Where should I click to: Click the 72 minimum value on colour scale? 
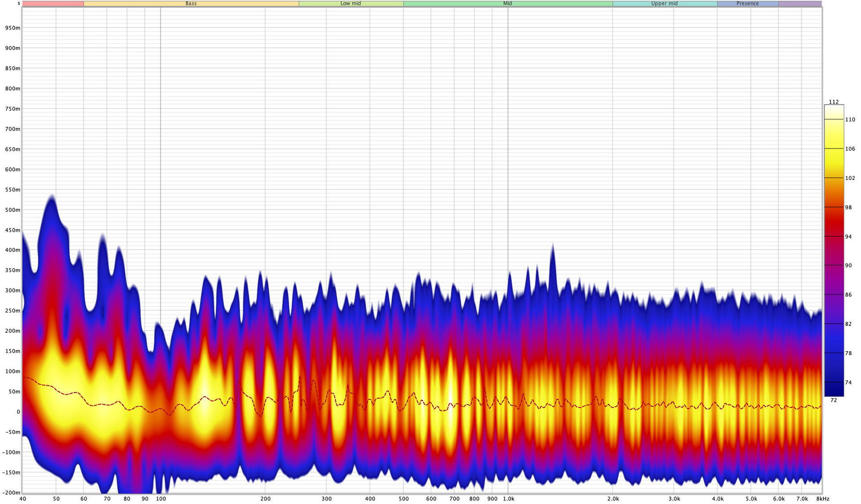tap(834, 400)
